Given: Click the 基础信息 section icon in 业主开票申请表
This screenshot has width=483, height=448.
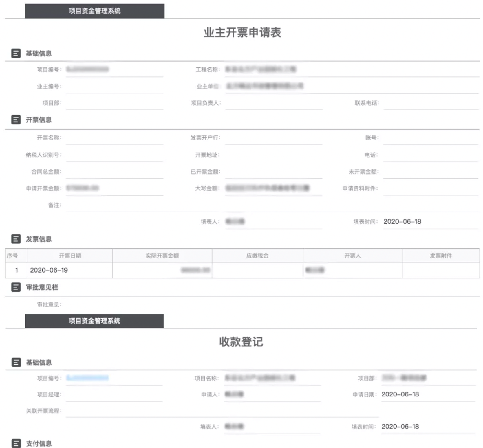Looking at the screenshot, I should 16,54.
